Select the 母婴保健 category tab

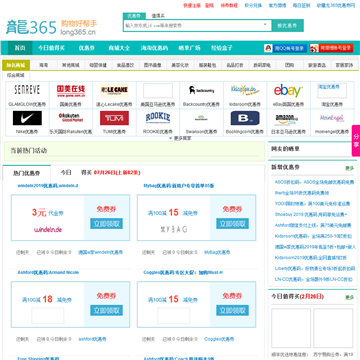[98, 65]
